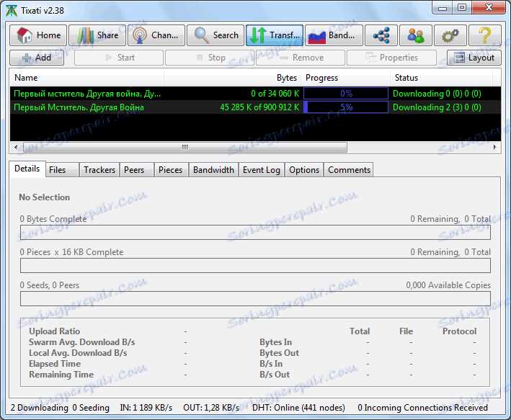
Task: Switch to the Details tab
Action: pos(27,169)
